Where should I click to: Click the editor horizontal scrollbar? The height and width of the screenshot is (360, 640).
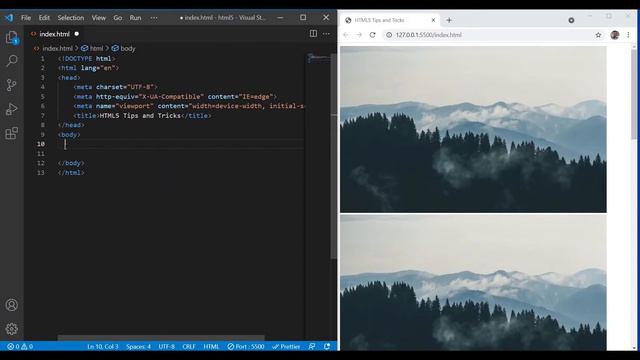coord(161,338)
